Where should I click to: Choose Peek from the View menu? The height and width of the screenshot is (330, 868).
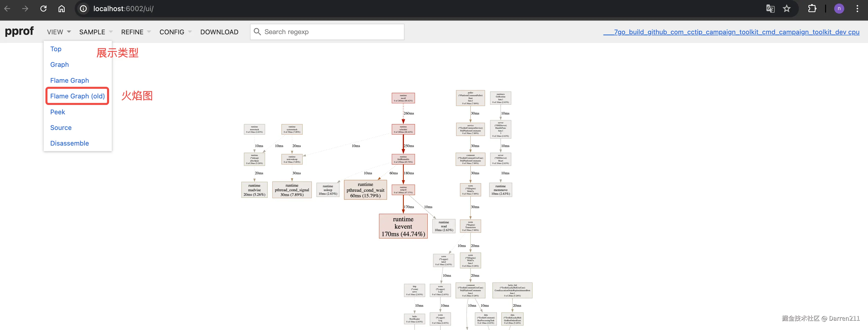58,112
